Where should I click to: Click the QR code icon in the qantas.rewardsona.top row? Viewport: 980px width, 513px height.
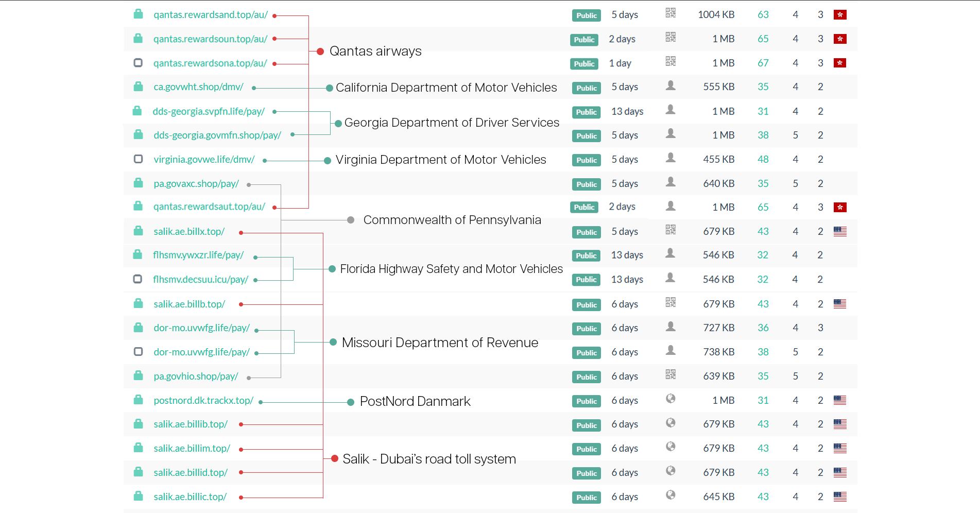click(x=670, y=61)
